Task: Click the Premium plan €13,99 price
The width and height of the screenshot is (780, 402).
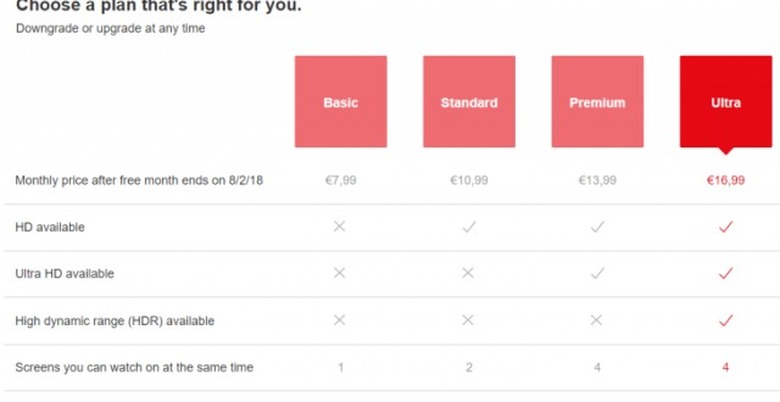Action: point(597,181)
